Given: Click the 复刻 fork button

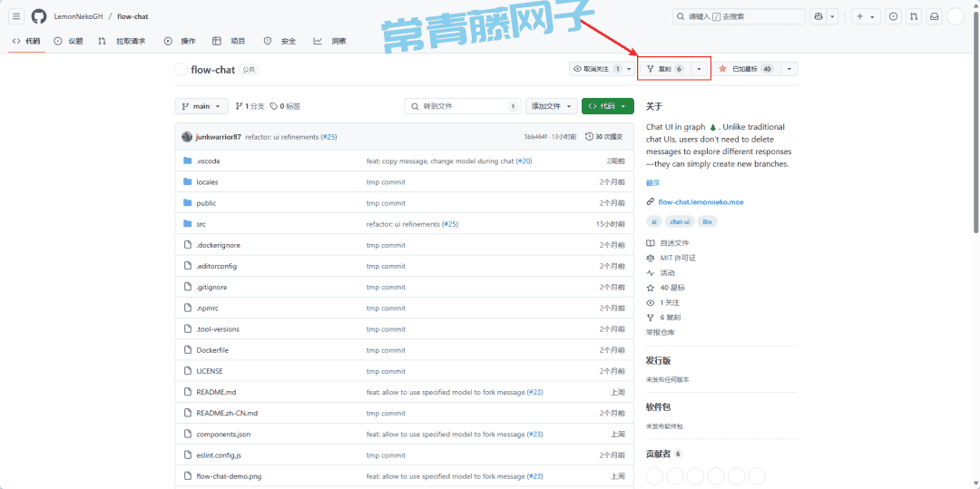Looking at the screenshot, I should coord(666,69).
